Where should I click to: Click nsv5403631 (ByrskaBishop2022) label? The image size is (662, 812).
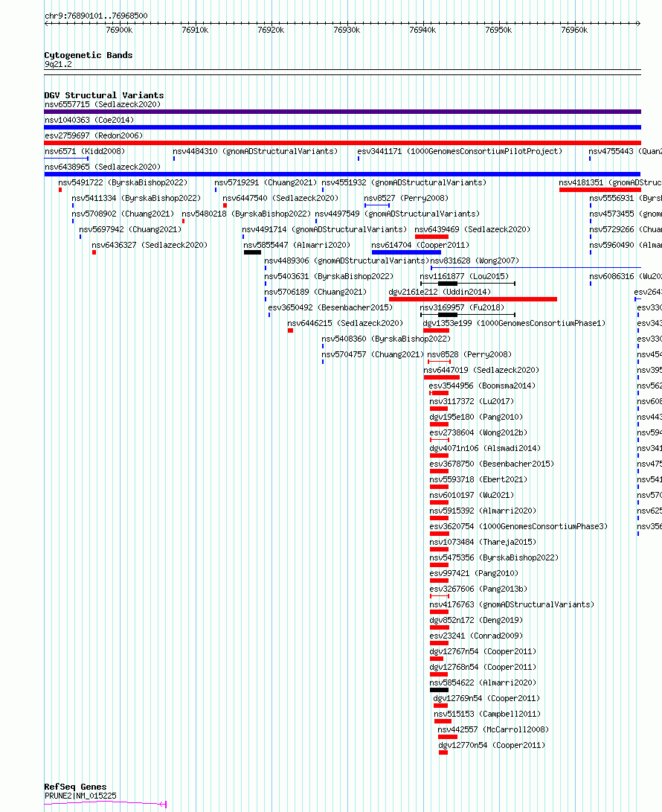[330, 276]
